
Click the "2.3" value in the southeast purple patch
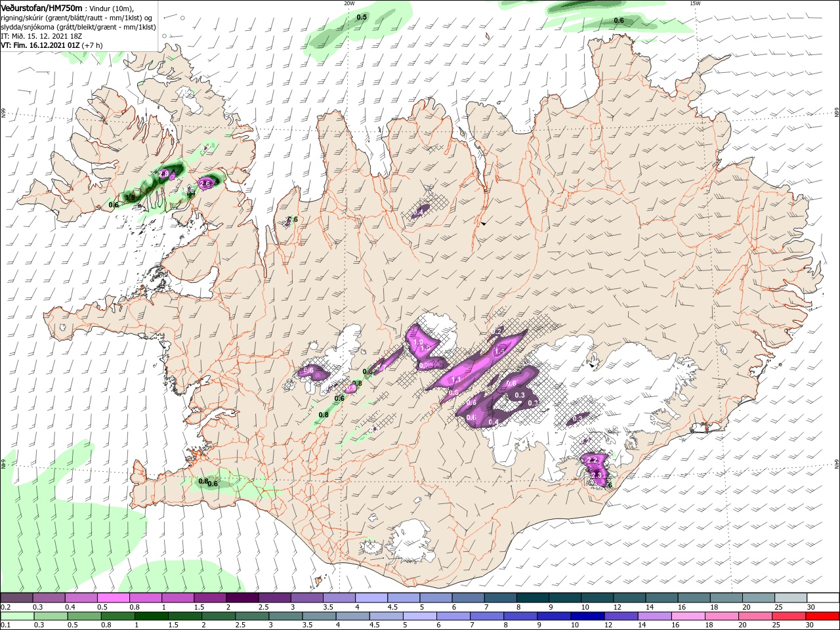pos(596,474)
